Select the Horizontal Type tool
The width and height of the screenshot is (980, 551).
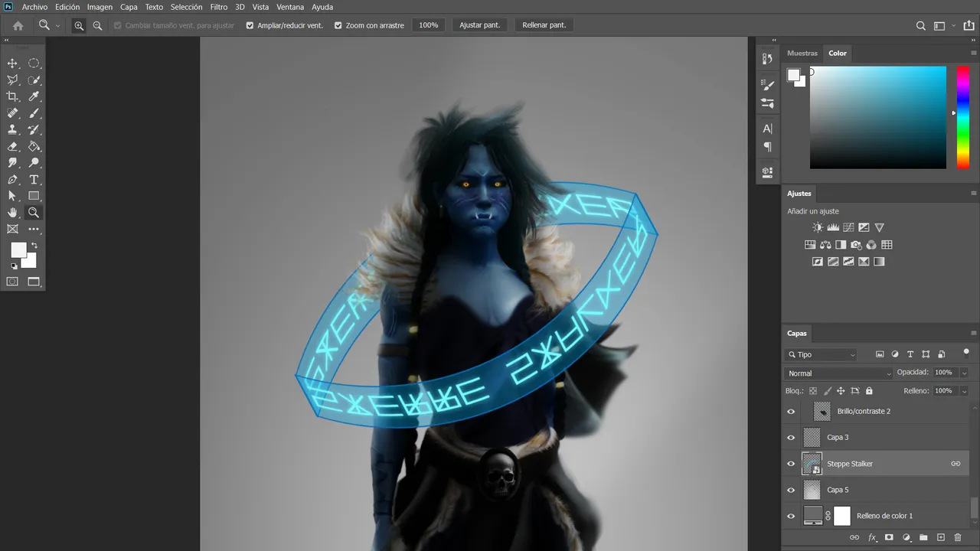pos(34,180)
